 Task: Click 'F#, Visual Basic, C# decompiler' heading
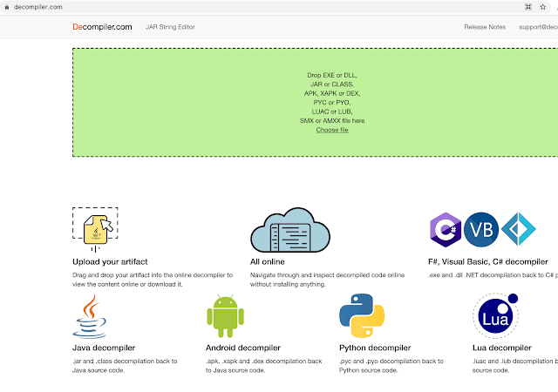[x=488, y=262]
